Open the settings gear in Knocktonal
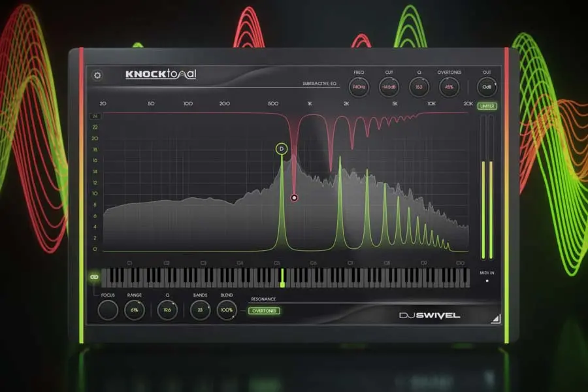This screenshot has width=588, height=392. [x=97, y=75]
